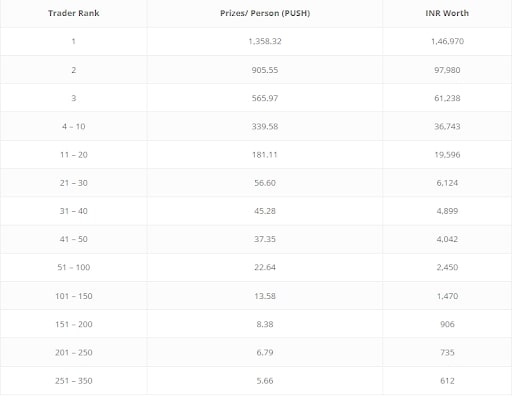
Task: Click the 97,980 INR cell
Action: point(447,70)
